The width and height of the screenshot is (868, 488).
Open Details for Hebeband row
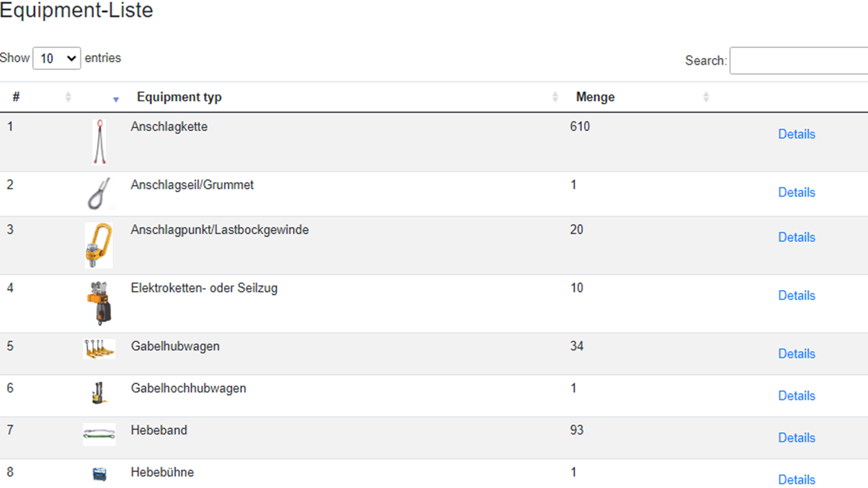point(797,437)
